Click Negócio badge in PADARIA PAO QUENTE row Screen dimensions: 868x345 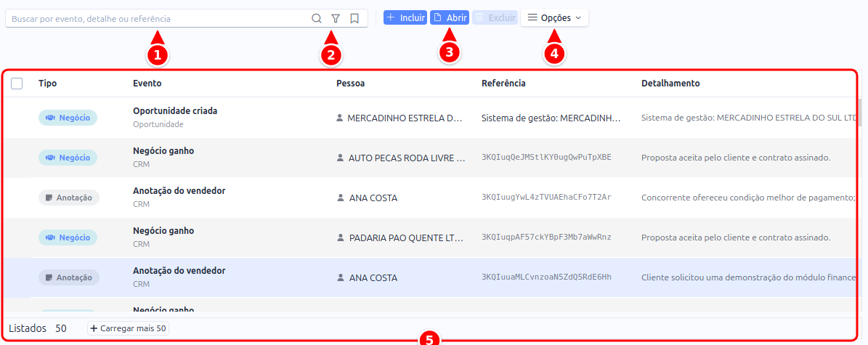click(68, 238)
